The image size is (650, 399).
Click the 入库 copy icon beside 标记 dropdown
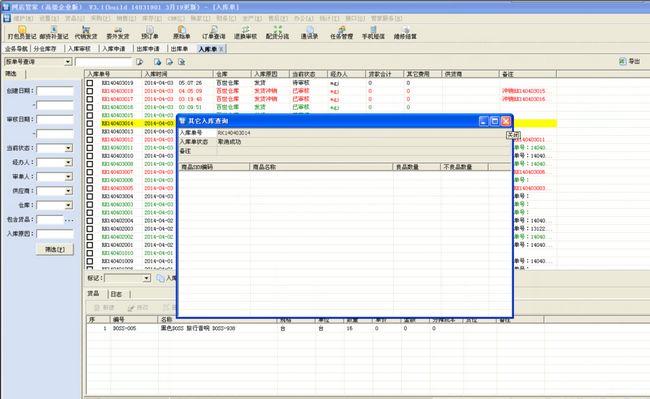(x=160, y=278)
